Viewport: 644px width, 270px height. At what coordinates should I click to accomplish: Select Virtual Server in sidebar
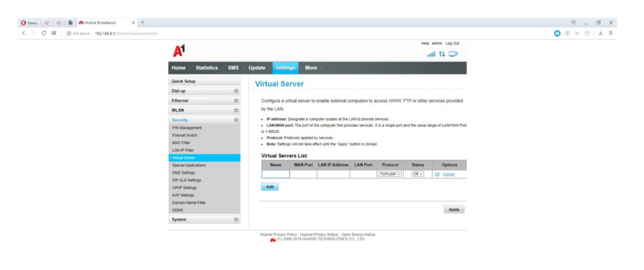[204, 158]
